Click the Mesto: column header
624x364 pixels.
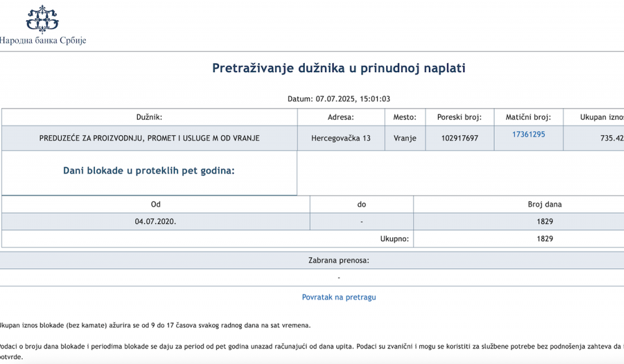[405, 118]
